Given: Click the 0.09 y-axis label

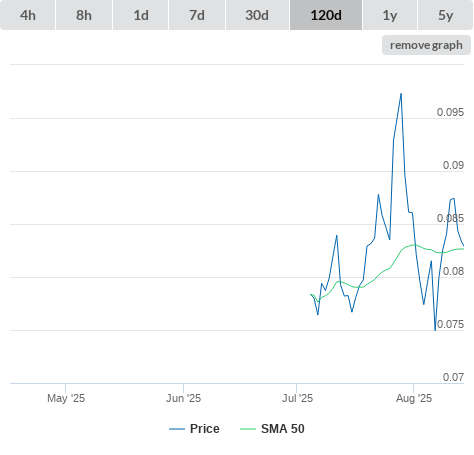Looking at the screenshot, I should tap(453, 165).
